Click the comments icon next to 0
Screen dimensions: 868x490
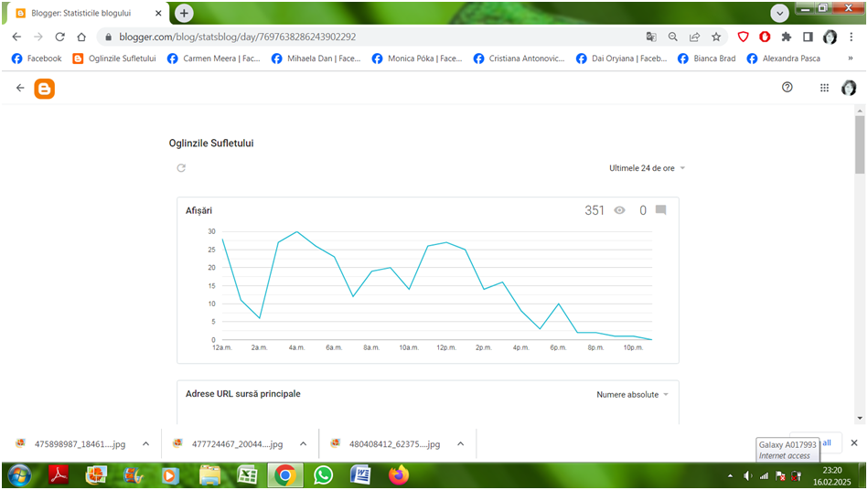661,209
